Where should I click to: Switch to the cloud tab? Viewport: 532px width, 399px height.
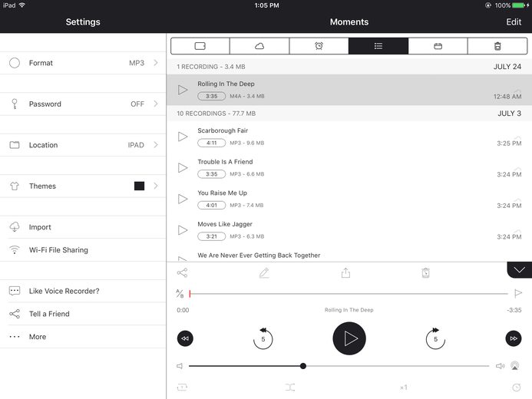(259, 46)
